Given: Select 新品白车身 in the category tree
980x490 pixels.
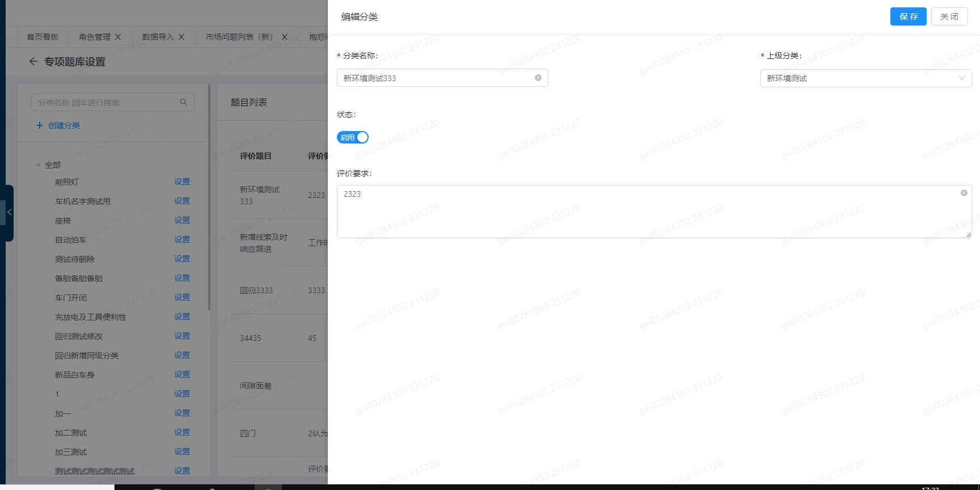Looking at the screenshot, I should click(x=75, y=375).
